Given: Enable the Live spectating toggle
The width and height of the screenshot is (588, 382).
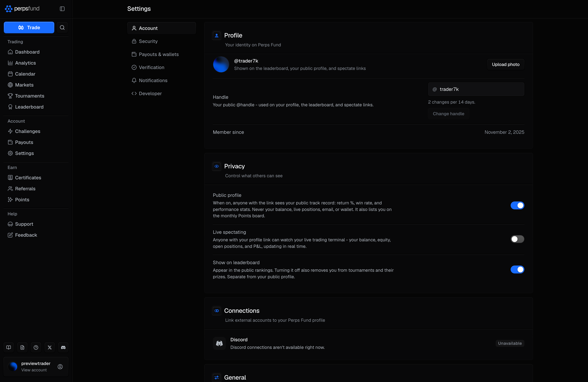Looking at the screenshot, I should pos(517,239).
